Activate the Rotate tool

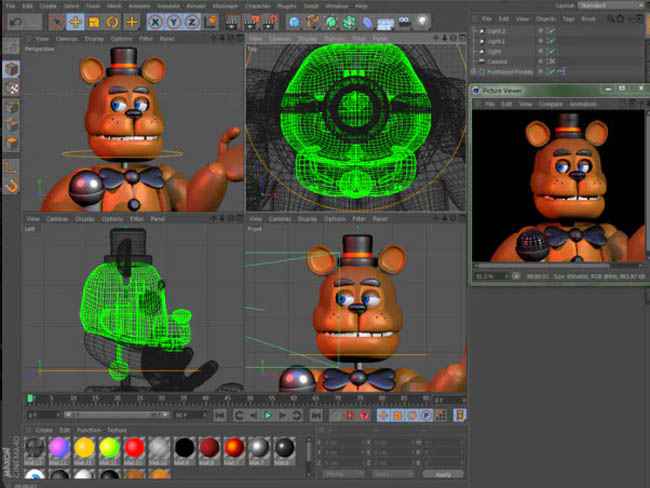pos(112,22)
